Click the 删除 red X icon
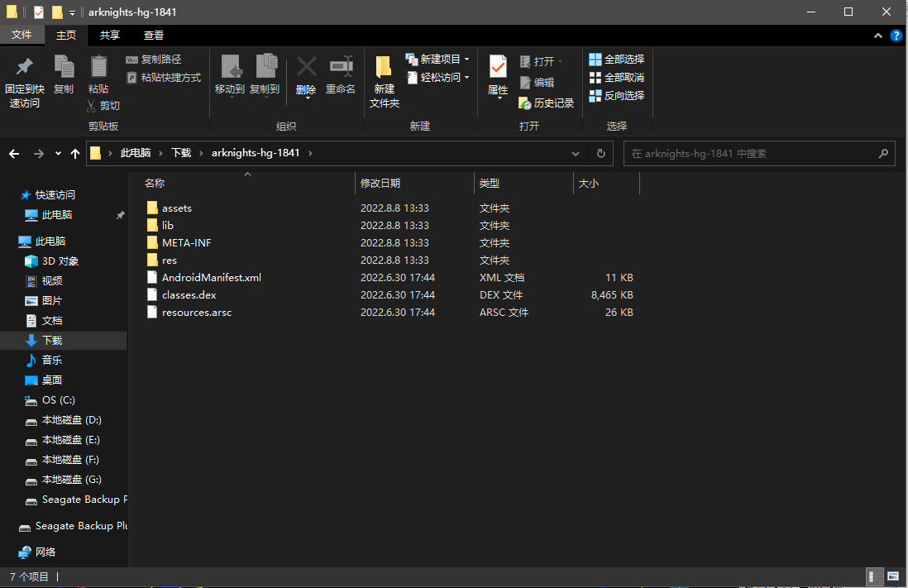 click(x=306, y=68)
